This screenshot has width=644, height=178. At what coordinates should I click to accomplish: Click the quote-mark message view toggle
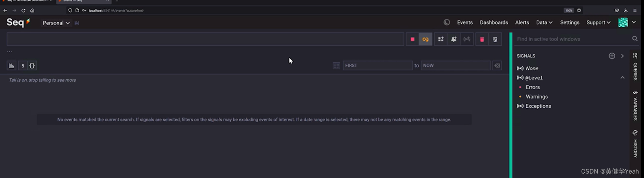coord(23,66)
